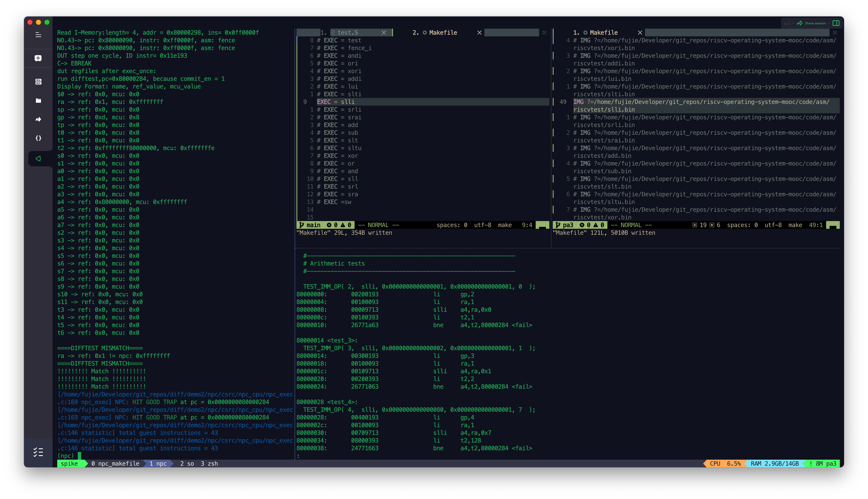Click the autocomplete 'au' input at the top right
The width and height of the screenshot is (868, 499).
tap(787, 23)
